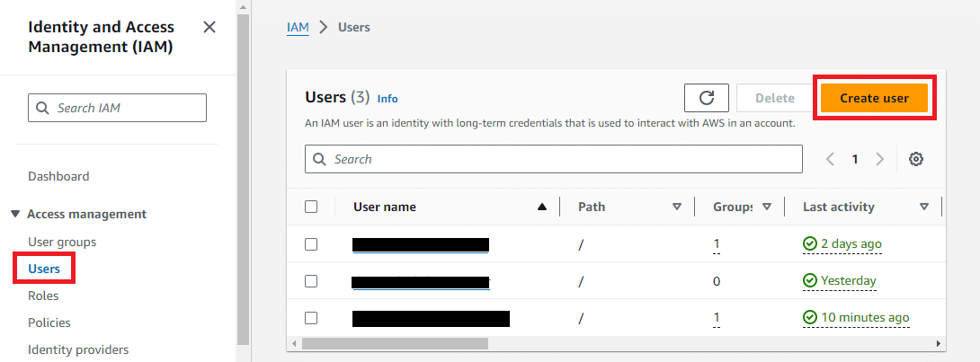Go to next page arrow
The image size is (980, 362).
coord(879,159)
